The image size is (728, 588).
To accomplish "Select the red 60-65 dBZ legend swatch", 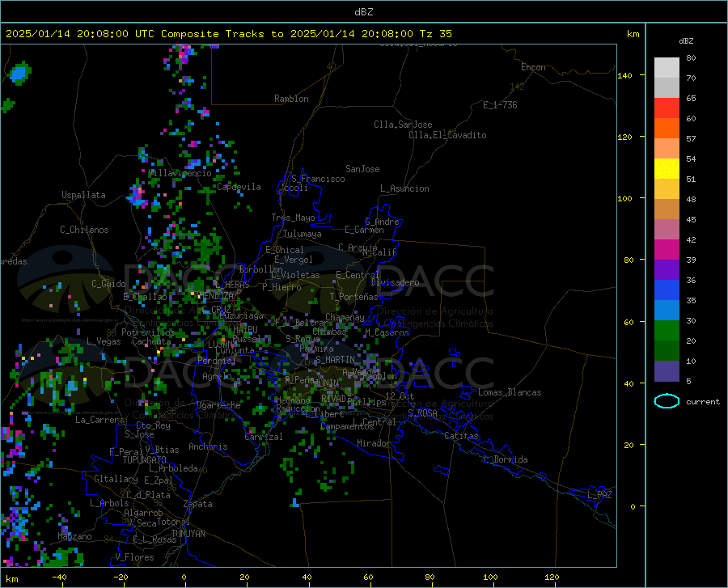I will tap(667, 108).
